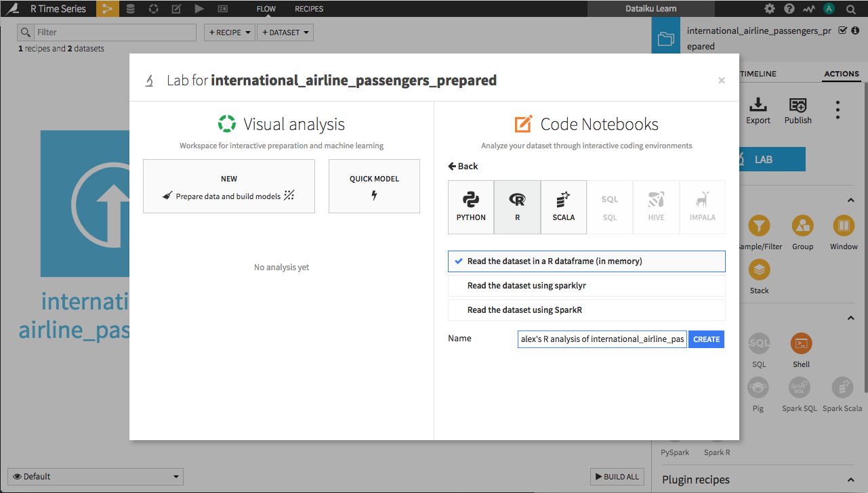Open the RECIPES menu item
This screenshot has width=868, height=493.
tap(309, 9)
